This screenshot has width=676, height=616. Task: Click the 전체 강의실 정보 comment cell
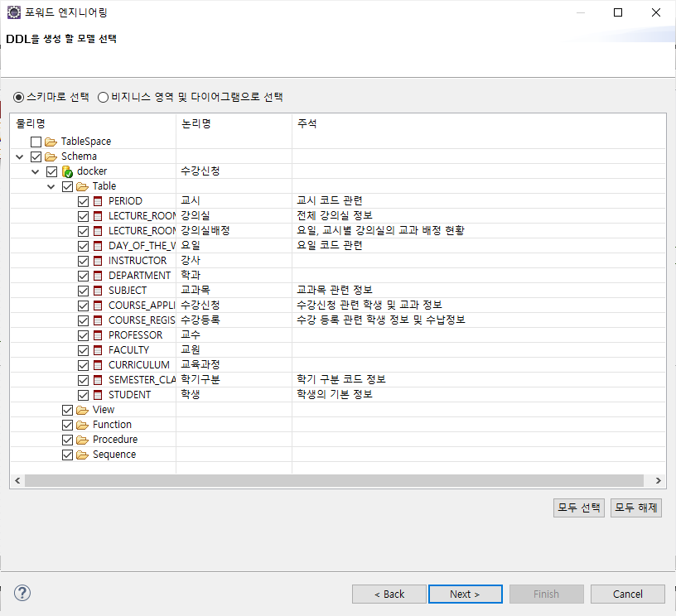tap(335, 216)
